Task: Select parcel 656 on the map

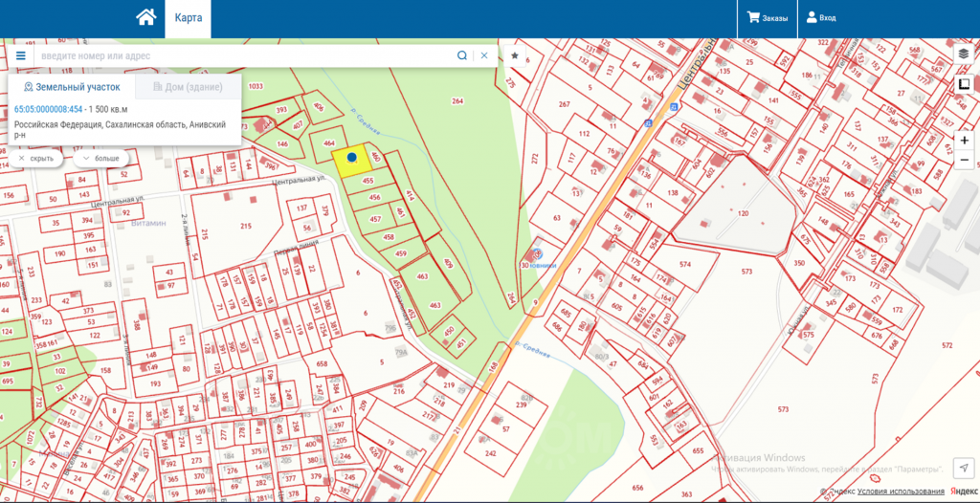Action: point(637,488)
